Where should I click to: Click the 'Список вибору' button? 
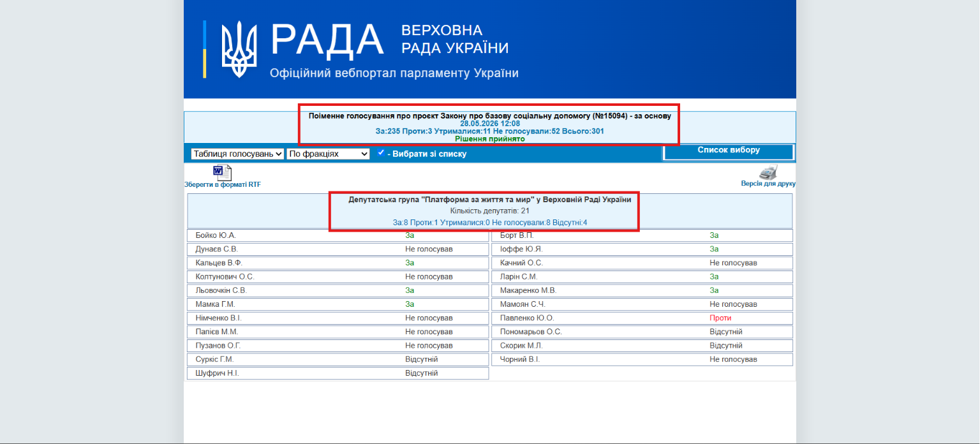729,151
